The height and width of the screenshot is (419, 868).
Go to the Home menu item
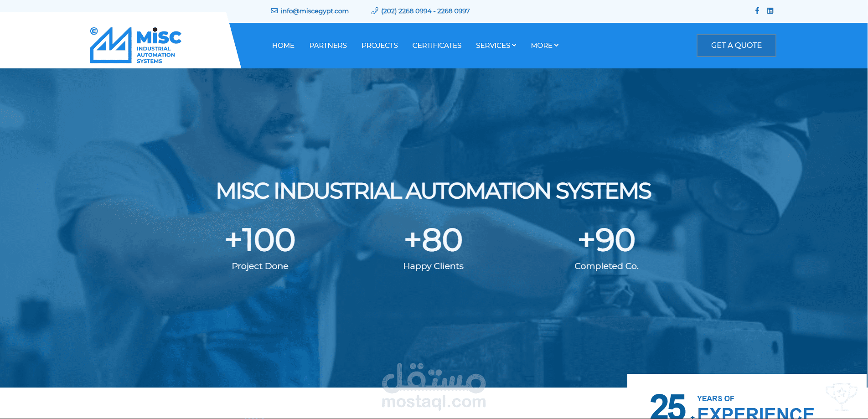pyautogui.click(x=283, y=46)
